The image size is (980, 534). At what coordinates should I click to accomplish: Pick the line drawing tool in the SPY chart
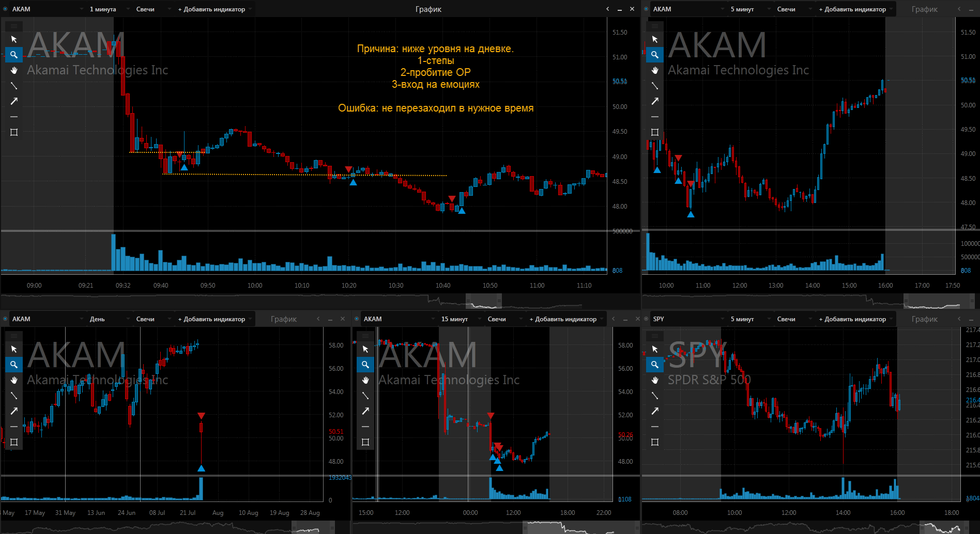[x=655, y=396]
